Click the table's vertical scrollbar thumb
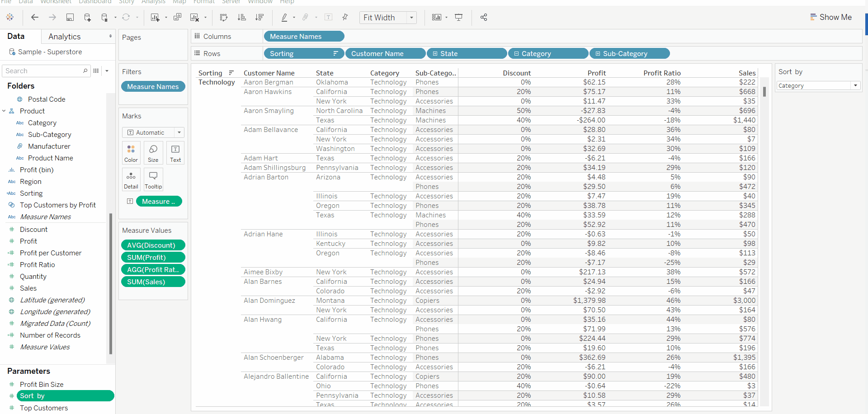This screenshot has height=414, width=868. (764, 92)
